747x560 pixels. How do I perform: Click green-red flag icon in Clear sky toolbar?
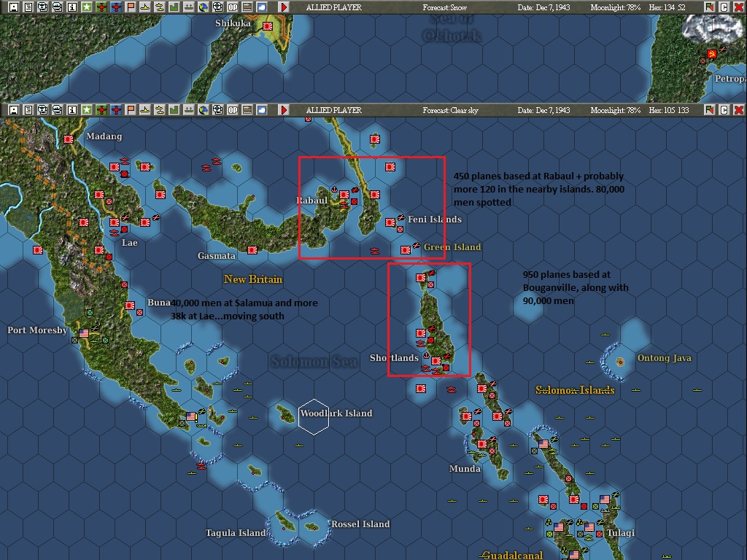coord(709,110)
